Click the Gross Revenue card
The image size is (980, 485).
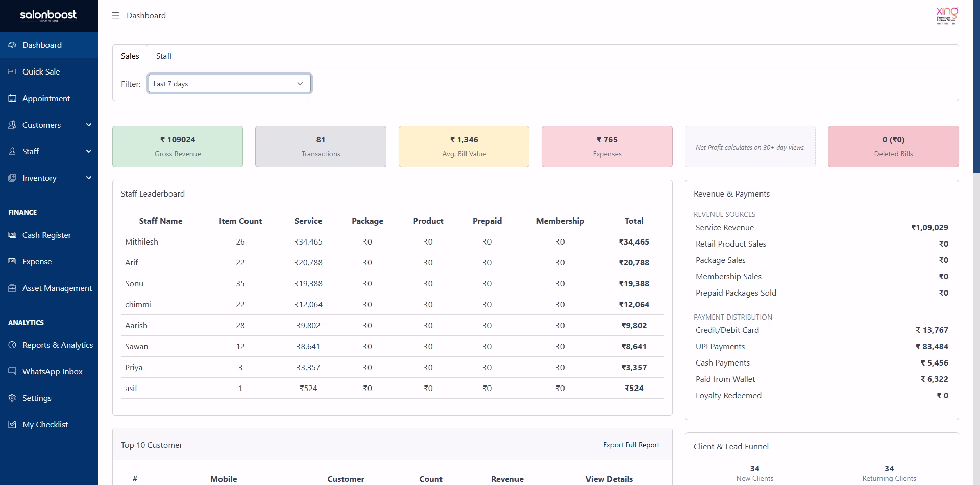(178, 147)
